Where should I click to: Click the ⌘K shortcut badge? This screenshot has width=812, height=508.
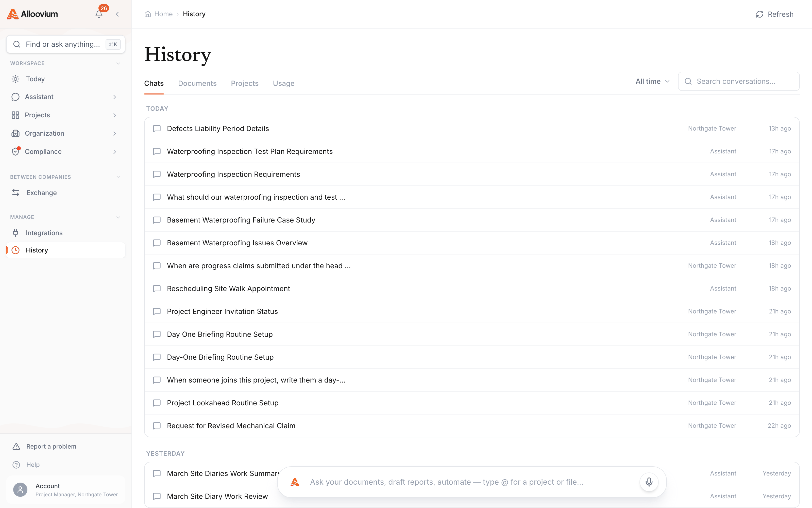tap(113, 44)
